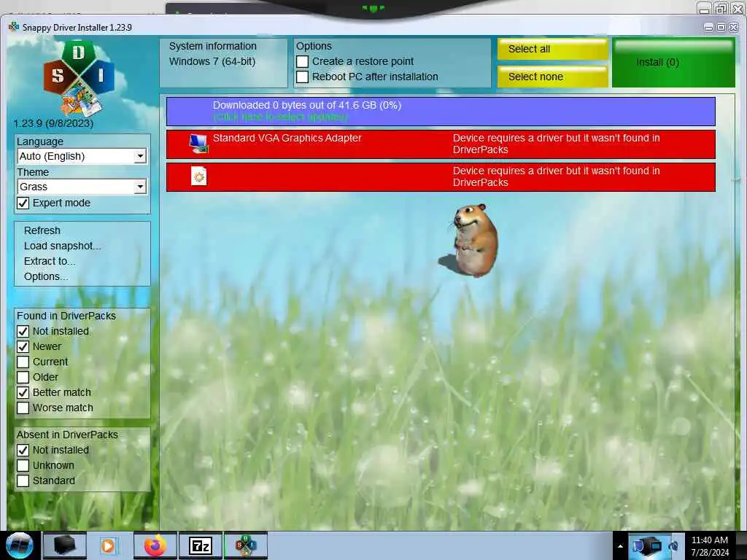Viewport: 747px width, 560px height.
Task: Open 7-Zip from the taskbar
Action: click(200, 545)
